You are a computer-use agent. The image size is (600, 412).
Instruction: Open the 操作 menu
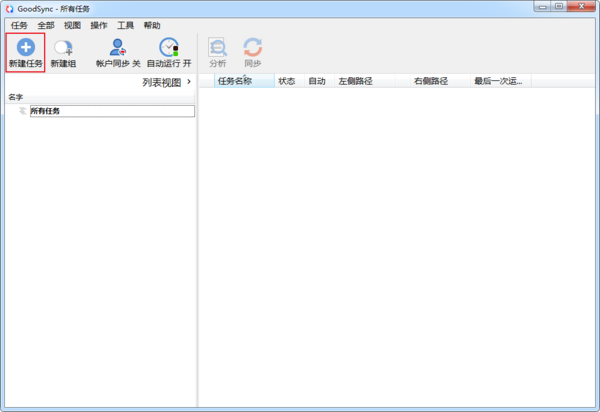click(99, 25)
